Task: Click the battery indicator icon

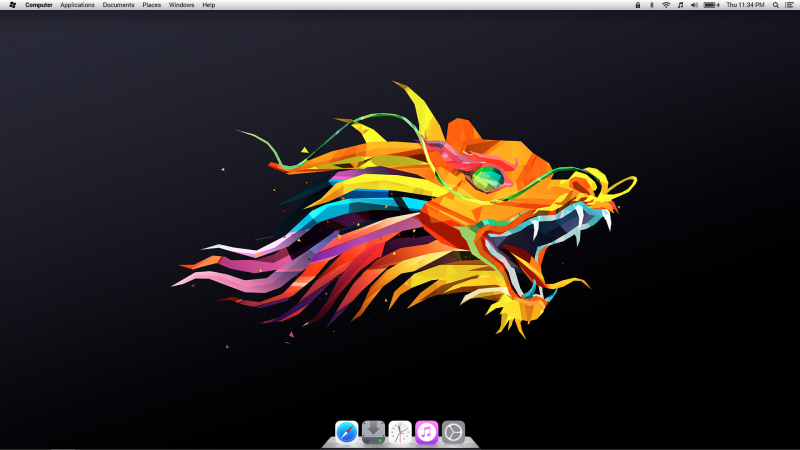Action: 710,5
